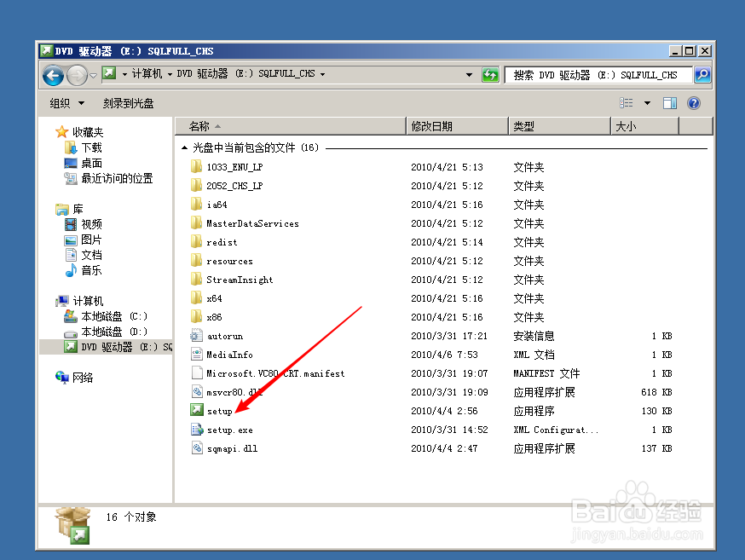
Task: Sort by the 大小 column header
Action: [644, 126]
